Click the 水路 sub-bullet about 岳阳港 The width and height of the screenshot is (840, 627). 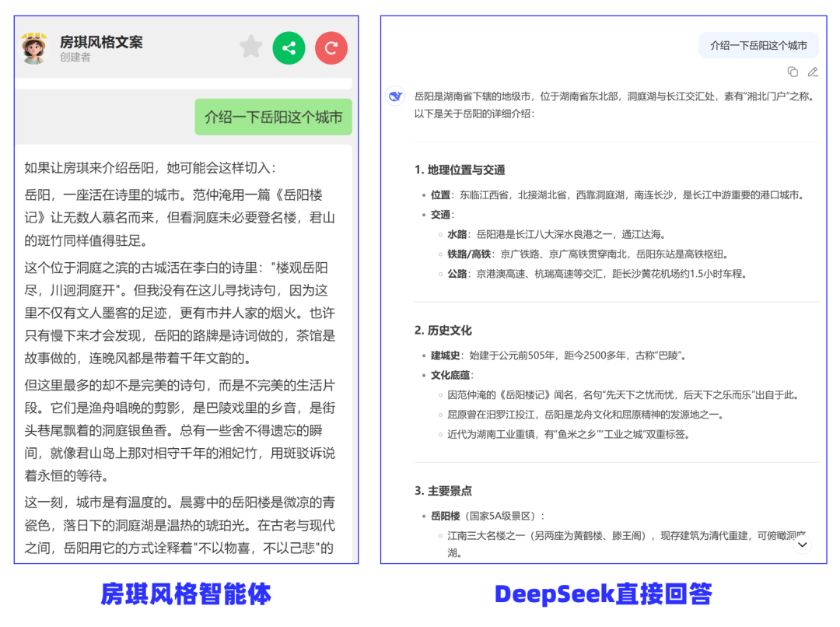[557, 234]
